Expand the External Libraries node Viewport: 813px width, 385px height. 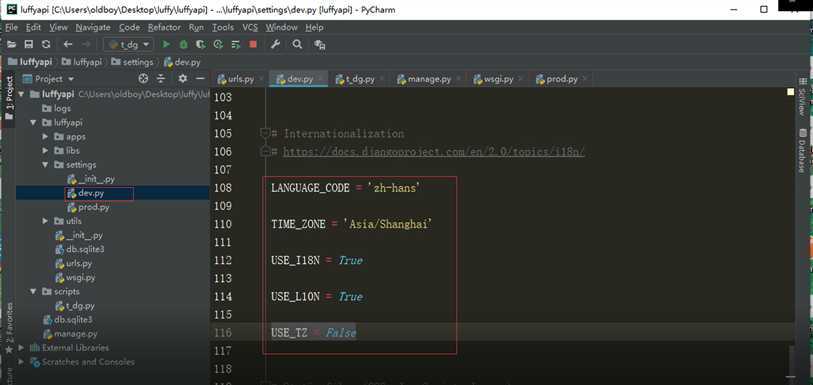pyautogui.click(x=21, y=348)
